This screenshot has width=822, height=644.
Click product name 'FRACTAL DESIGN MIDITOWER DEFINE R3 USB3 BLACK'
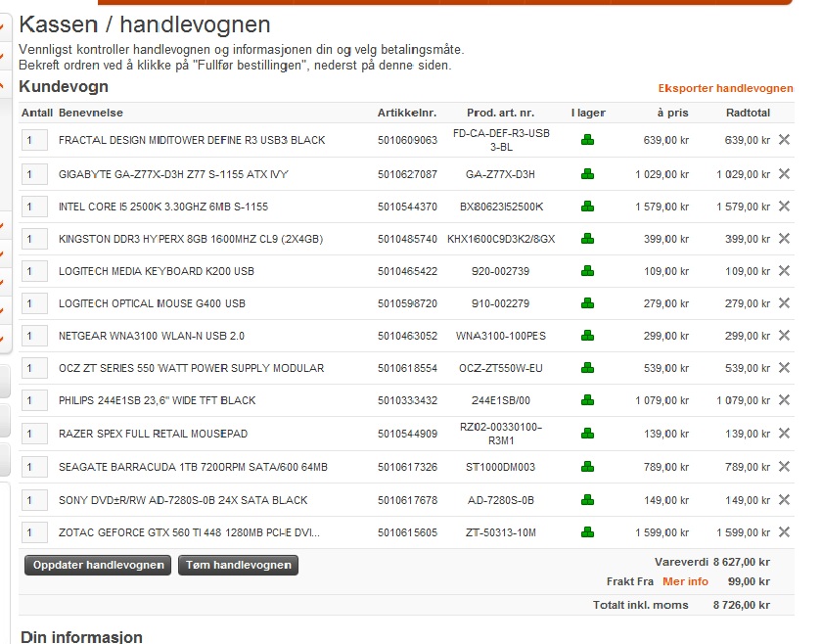(x=192, y=140)
